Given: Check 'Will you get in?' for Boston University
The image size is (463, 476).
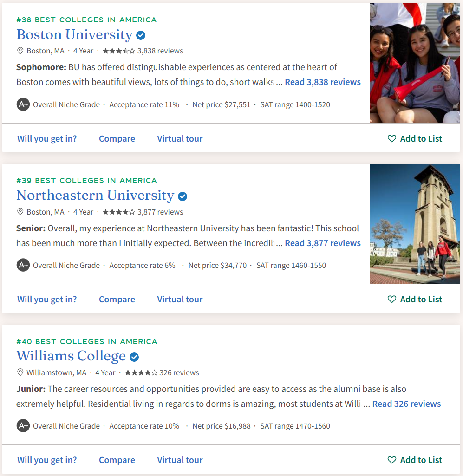Looking at the screenshot, I should click(47, 138).
